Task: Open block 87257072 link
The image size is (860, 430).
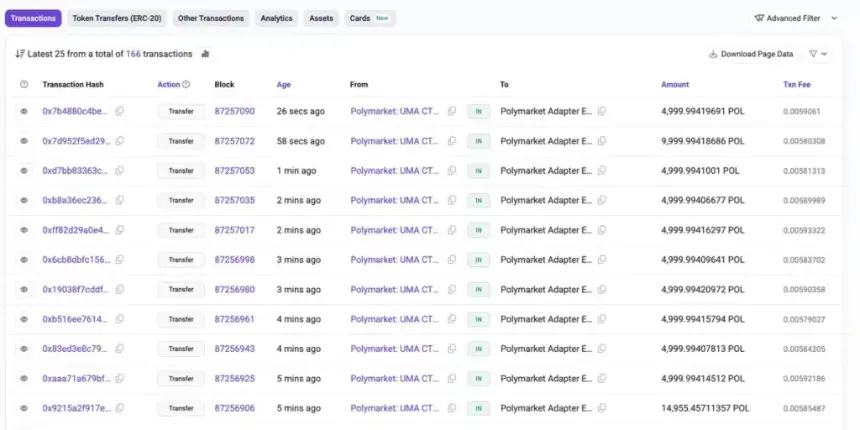Action: click(x=235, y=141)
